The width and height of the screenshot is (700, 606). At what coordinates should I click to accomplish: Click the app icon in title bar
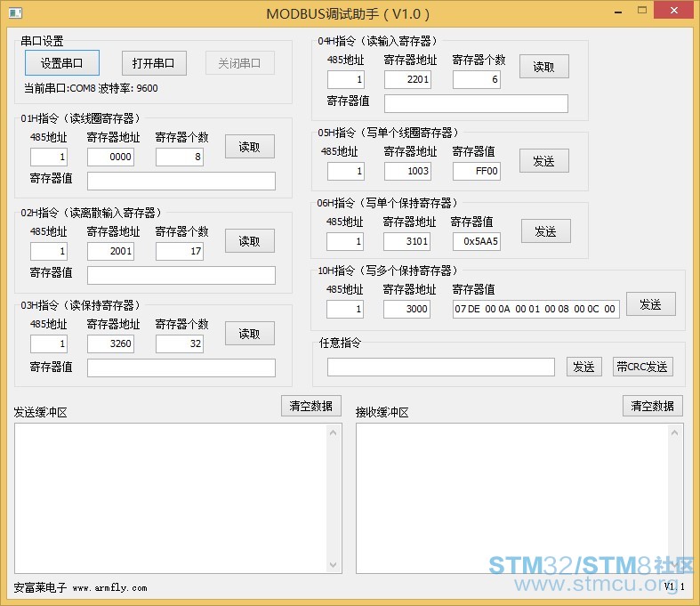(x=15, y=13)
